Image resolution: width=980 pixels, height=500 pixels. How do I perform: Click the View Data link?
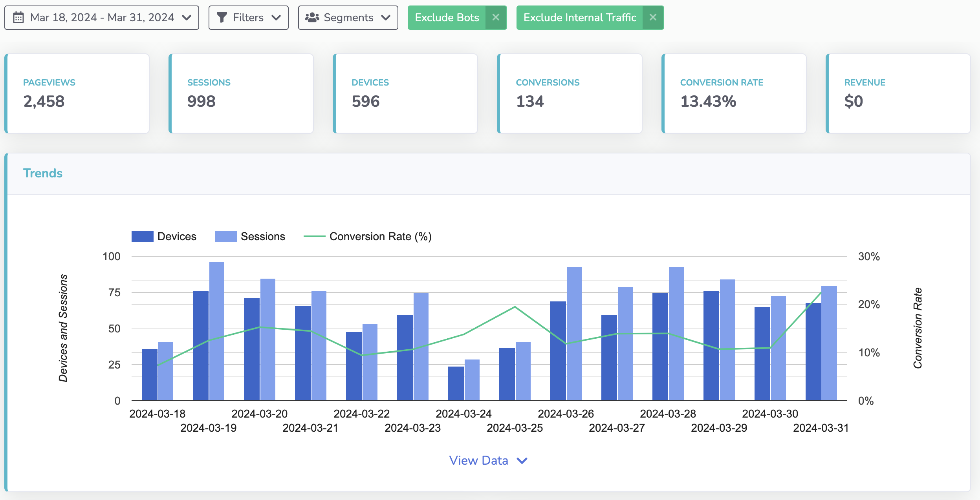tap(478, 460)
